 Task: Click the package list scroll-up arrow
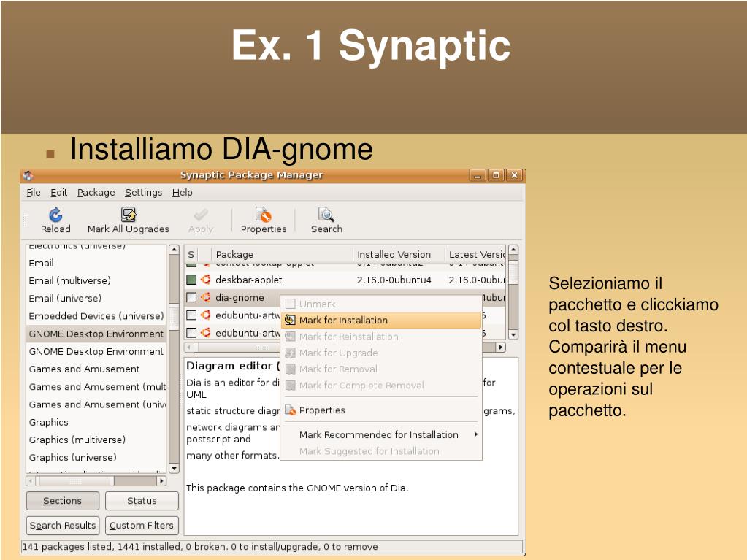513,250
